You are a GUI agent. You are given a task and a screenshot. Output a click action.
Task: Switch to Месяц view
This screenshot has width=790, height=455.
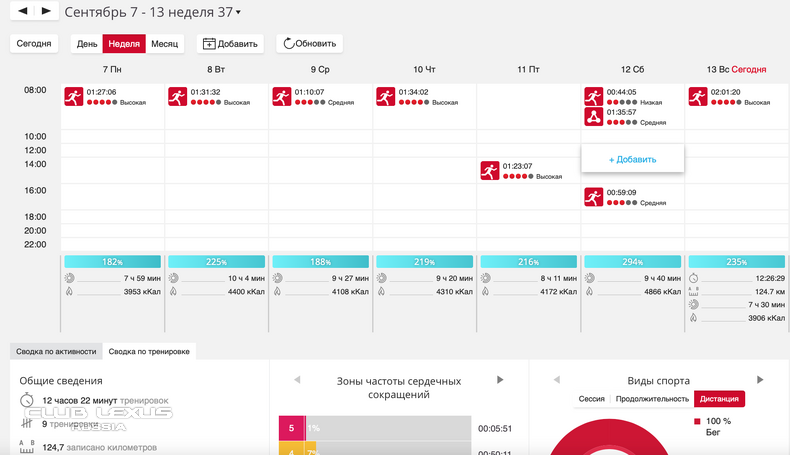click(165, 44)
